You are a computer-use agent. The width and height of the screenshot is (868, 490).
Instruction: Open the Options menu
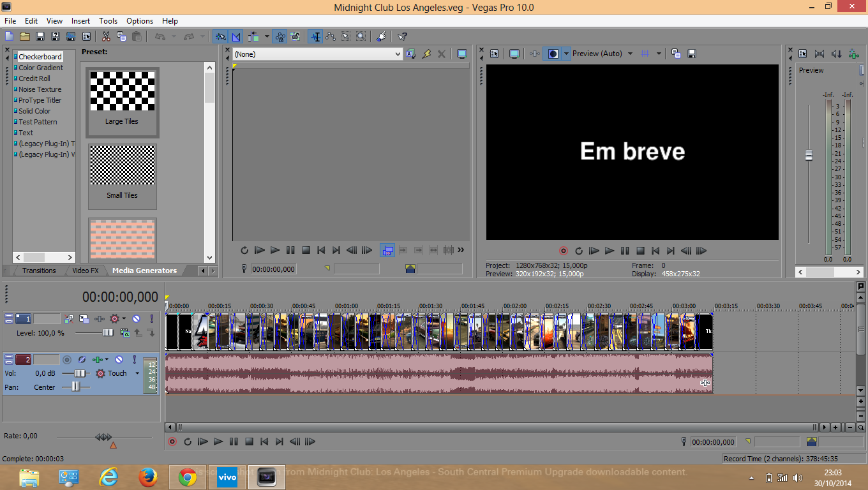click(139, 20)
